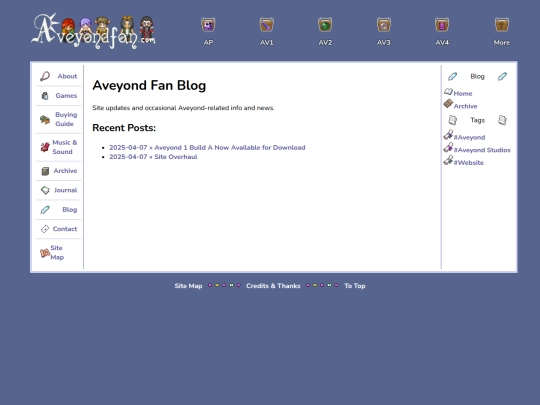The width and height of the screenshot is (540, 405).
Task: Open the AV3 pouch icon
Action: coord(384,25)
